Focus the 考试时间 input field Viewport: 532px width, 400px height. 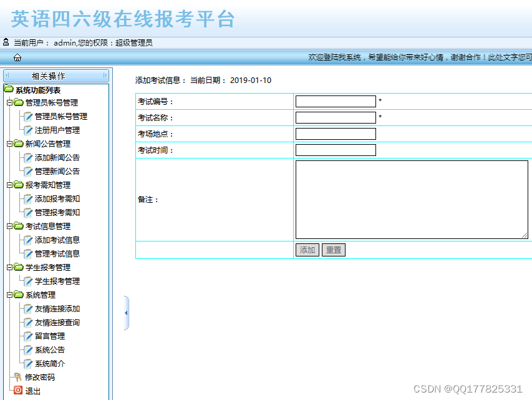pos(336,150)
